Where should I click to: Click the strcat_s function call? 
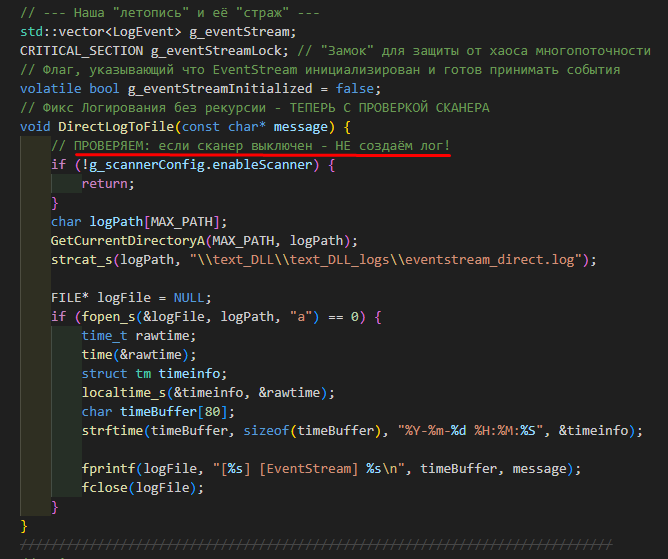point(80,259)
